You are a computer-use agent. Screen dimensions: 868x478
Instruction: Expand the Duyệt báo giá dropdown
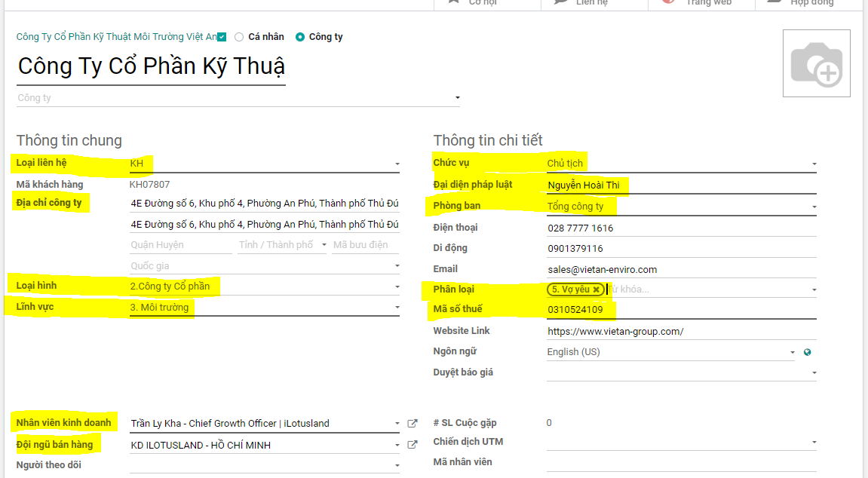[x=814, y=373]
